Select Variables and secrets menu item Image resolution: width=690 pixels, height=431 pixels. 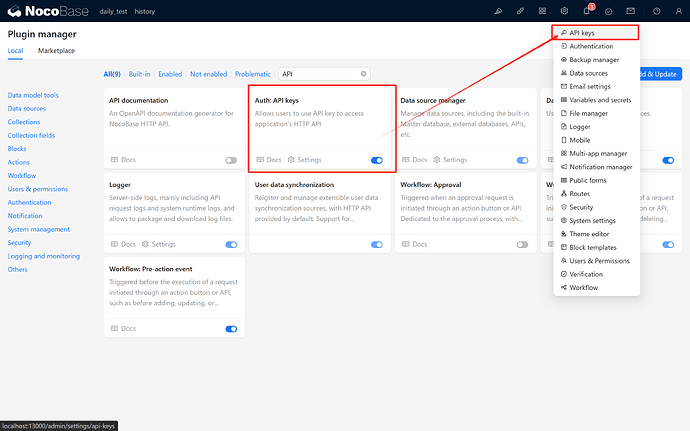tap(596, 100)
